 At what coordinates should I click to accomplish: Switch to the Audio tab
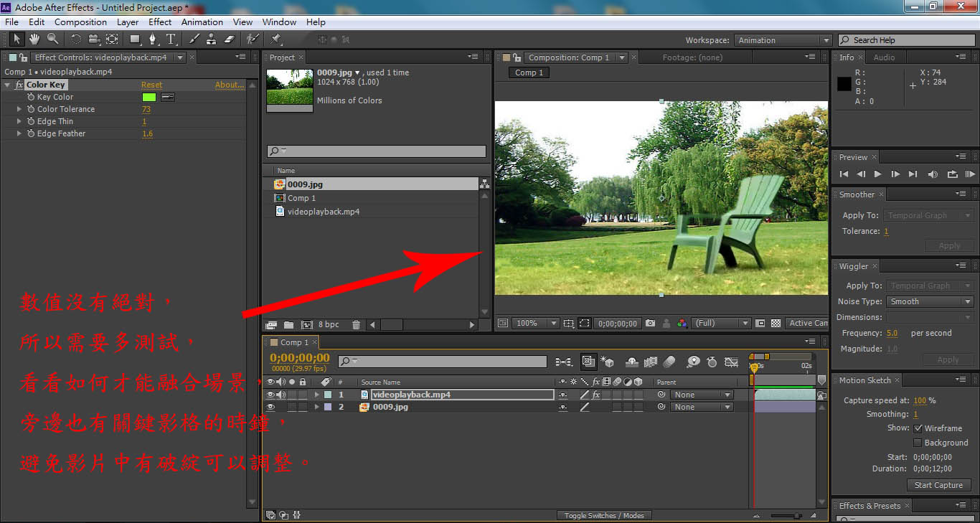(884, 57)
